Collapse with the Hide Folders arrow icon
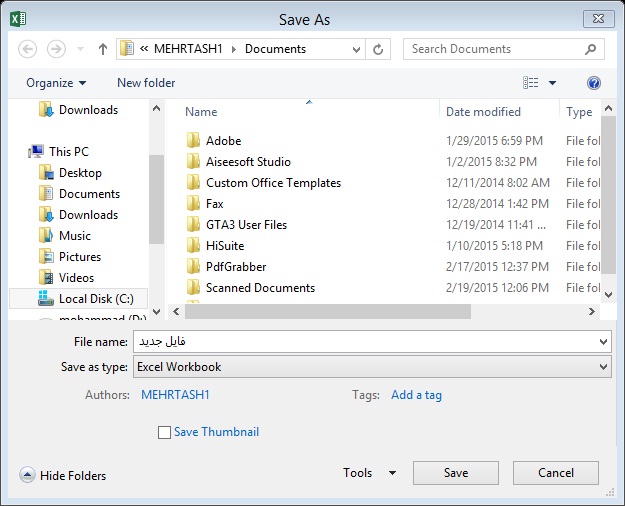 (27, 475)
